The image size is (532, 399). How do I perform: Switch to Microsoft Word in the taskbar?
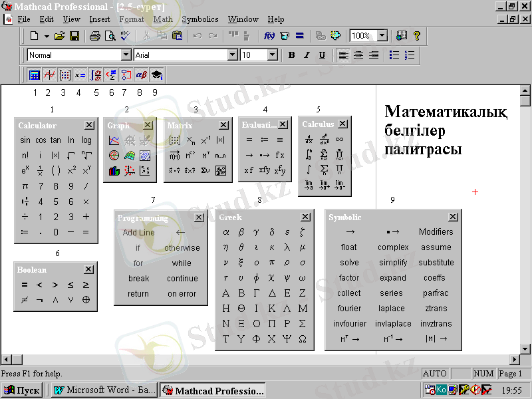(x=104, y=390)
